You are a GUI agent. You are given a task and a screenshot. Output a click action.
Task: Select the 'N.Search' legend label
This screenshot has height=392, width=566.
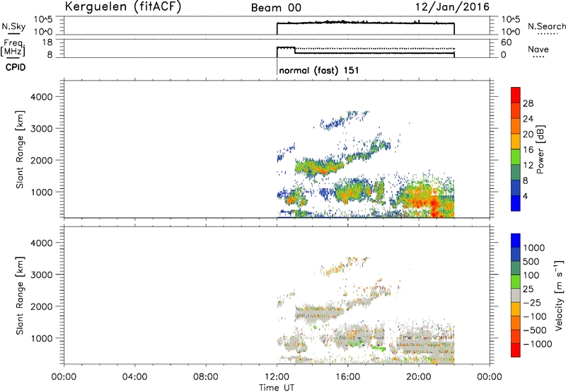pos(546,26)
